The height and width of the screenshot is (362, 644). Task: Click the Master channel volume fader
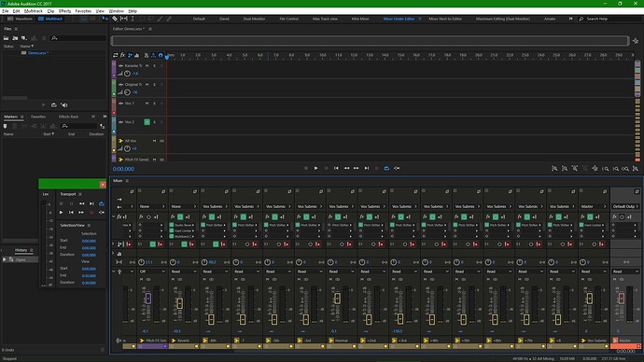pyautogui.click(x=621, y=298)
